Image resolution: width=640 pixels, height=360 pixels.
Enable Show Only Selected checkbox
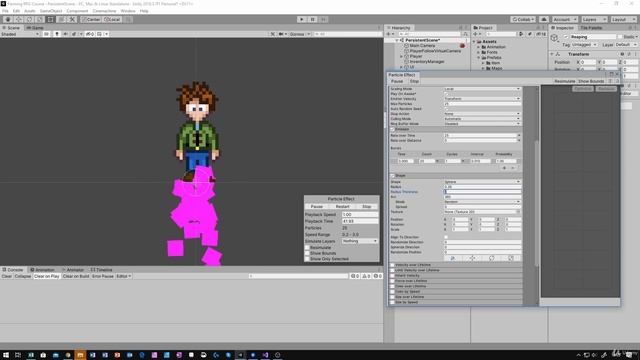[x=307, y=259]
